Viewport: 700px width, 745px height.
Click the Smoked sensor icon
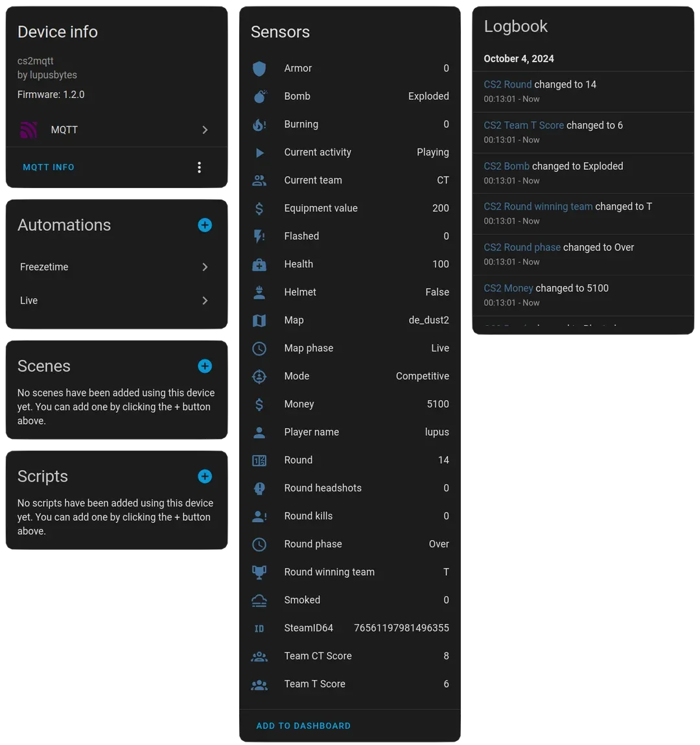pos(259,600)
